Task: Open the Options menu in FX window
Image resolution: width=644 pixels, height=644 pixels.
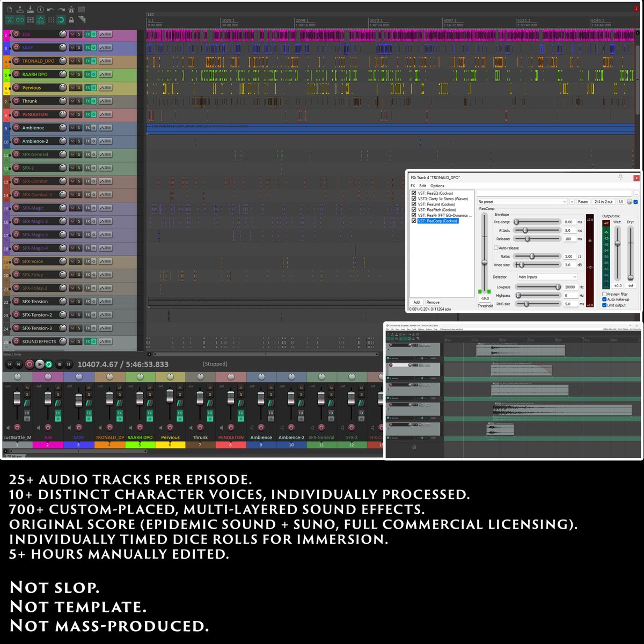Action: [x=437, y=186]
